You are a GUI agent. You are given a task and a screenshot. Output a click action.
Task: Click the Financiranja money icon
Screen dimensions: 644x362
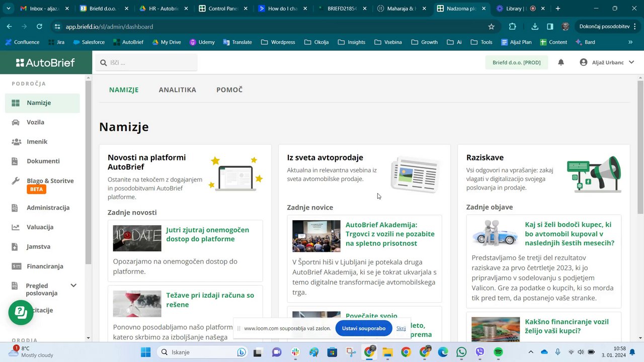tap(16, 266)
